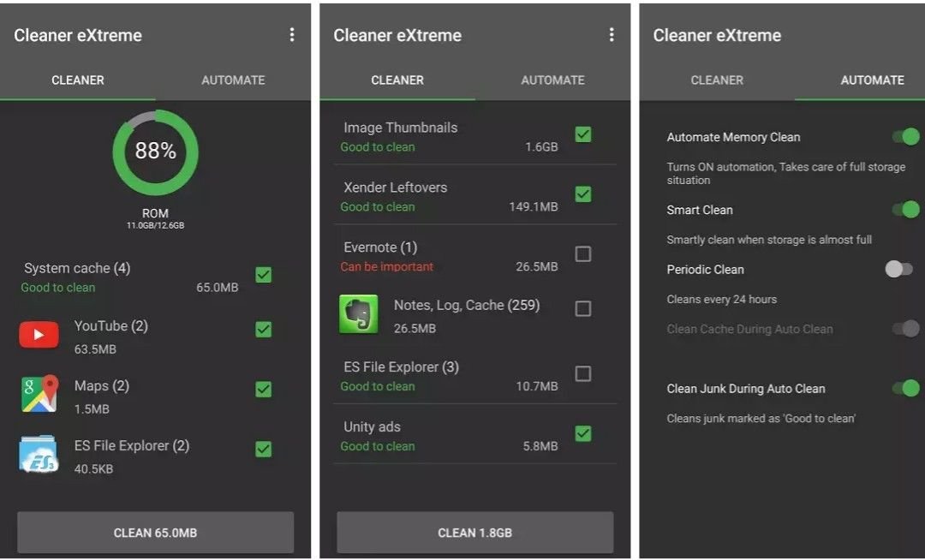925x560 pixels.
Task: Check the Evernote (1) checkbox
Action: coord(583,254)
